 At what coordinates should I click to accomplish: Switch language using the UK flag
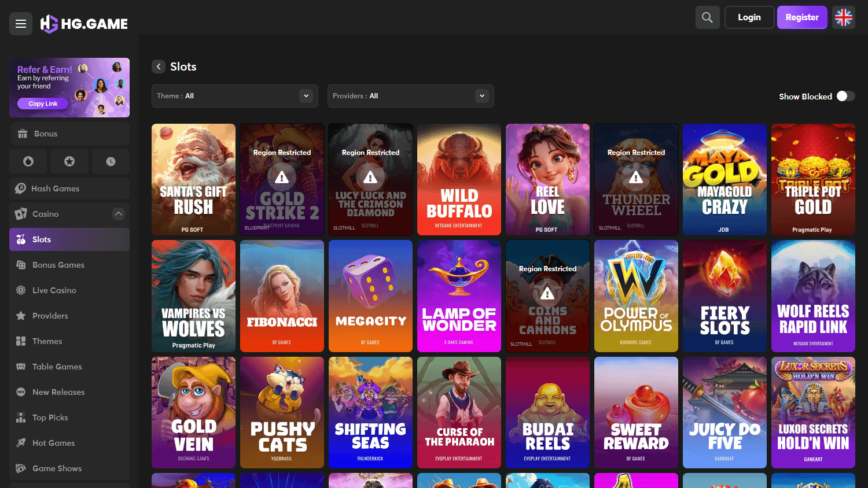pyautogui.click(x=844, y=17)
